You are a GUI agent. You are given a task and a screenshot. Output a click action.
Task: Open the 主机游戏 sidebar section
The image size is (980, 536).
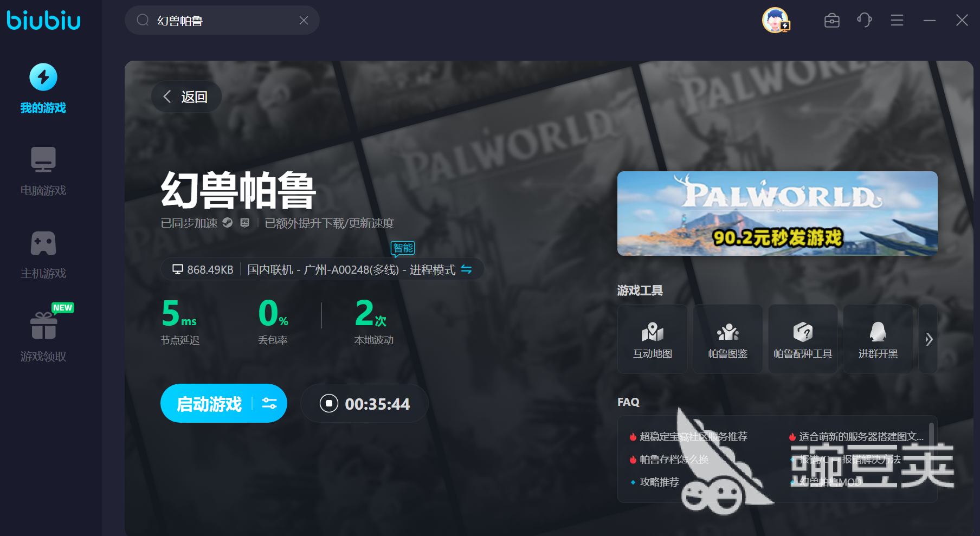(x=43, y=255)
